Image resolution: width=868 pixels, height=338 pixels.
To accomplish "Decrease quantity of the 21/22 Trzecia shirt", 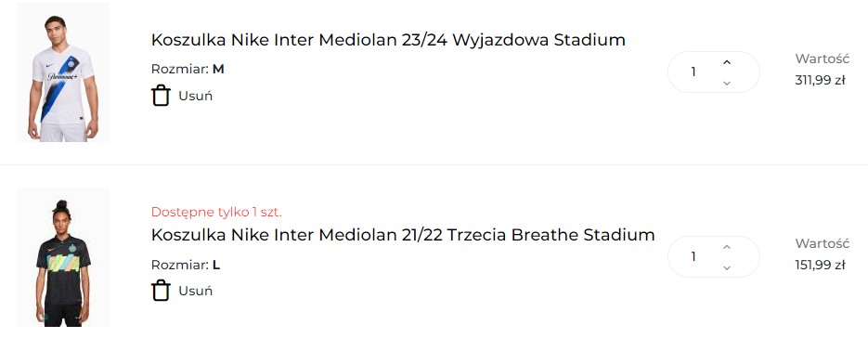I will [727, 267].
